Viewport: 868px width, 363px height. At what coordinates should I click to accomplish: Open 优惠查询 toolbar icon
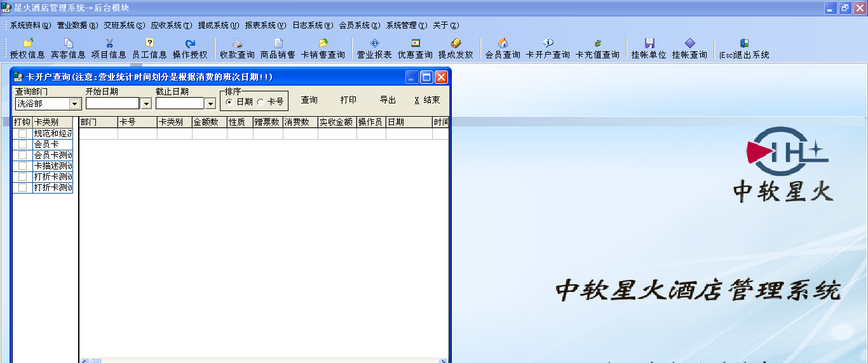(415, 49)
